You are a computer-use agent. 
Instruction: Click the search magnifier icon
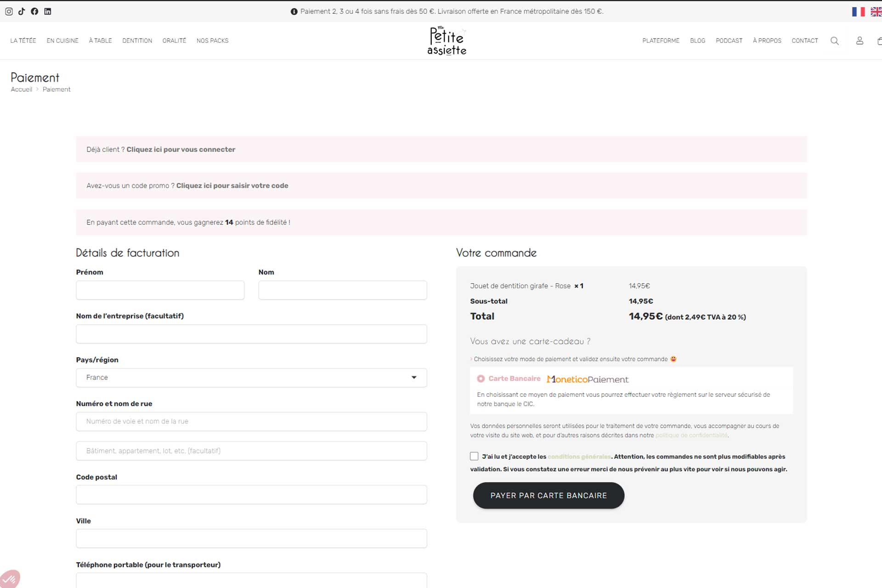pos(835,41)
